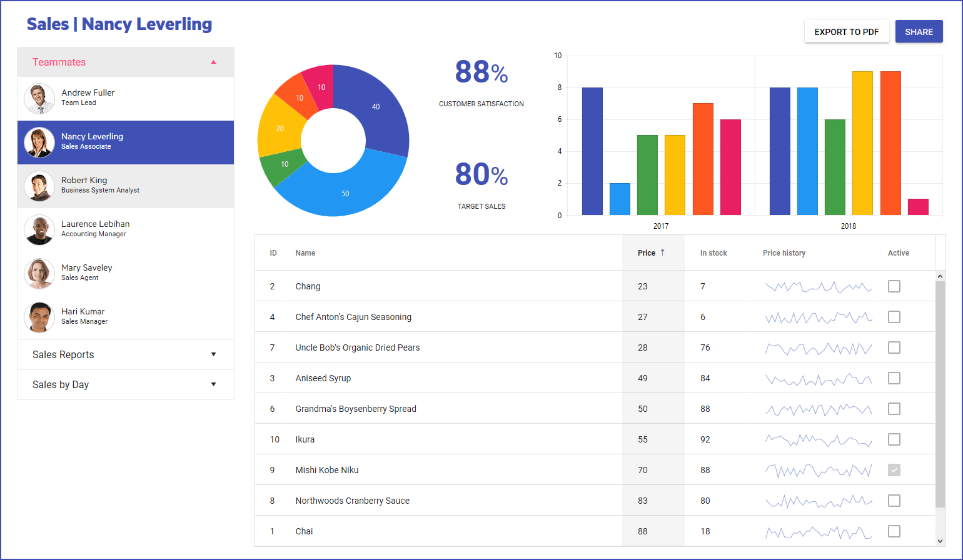Click the table scrollbar up arrow
Image resolution: width=963 pixels, height=560 pixels.
click(x=940, y=276)
